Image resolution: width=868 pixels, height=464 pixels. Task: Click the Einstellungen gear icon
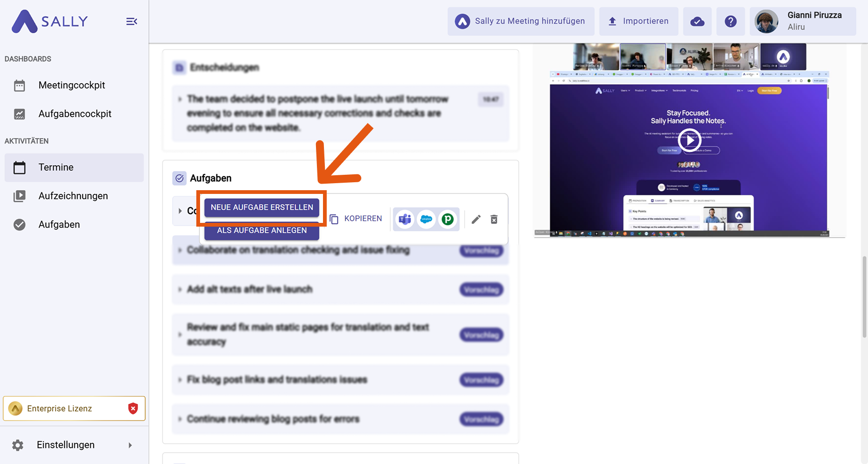pos(18,445)
